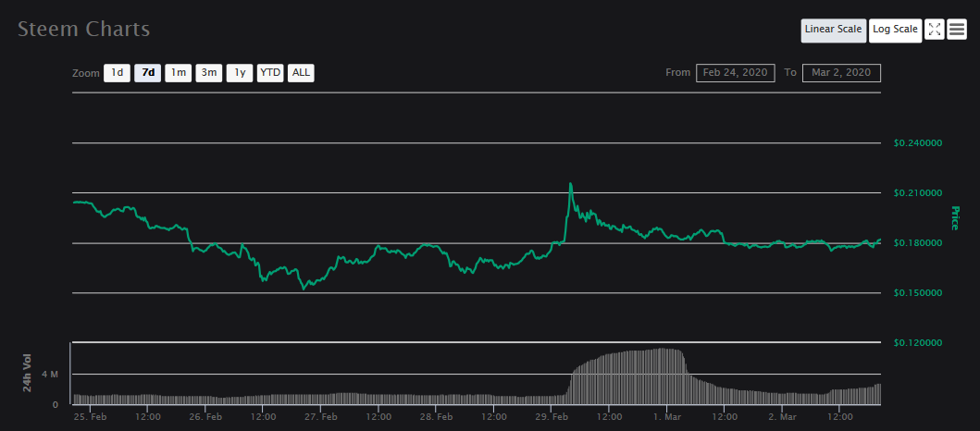Click the $0.210000 price axis label

pyautogui.click(x=917, y=193)
